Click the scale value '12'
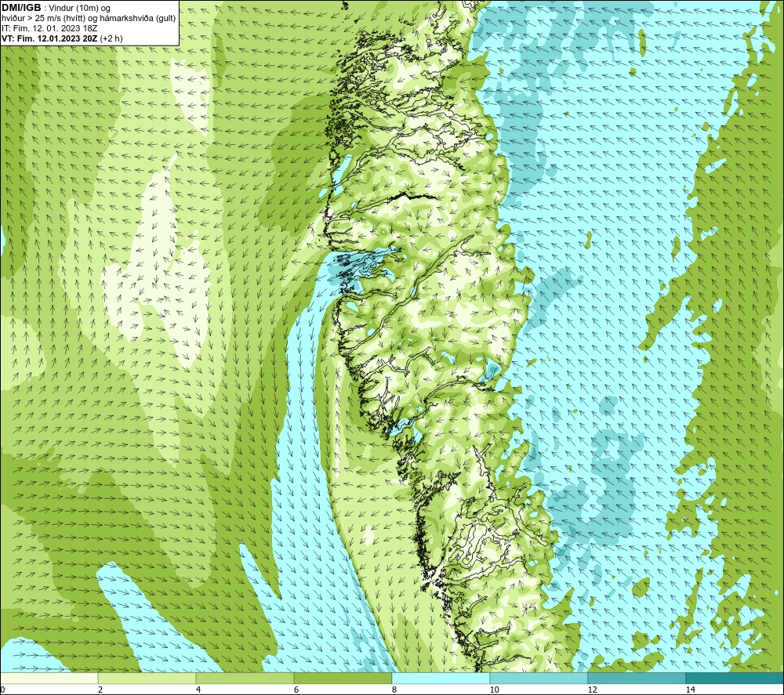This screenshot has height=695, width=784. (x=593, y=690)
